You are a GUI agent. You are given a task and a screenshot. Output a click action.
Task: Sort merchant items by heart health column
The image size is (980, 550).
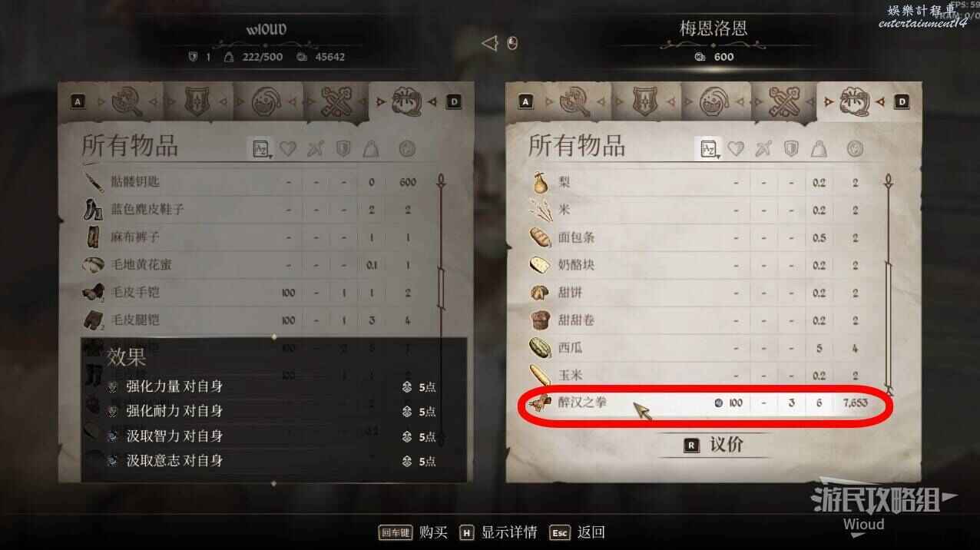pyautogui.click(x=736, y=149)
